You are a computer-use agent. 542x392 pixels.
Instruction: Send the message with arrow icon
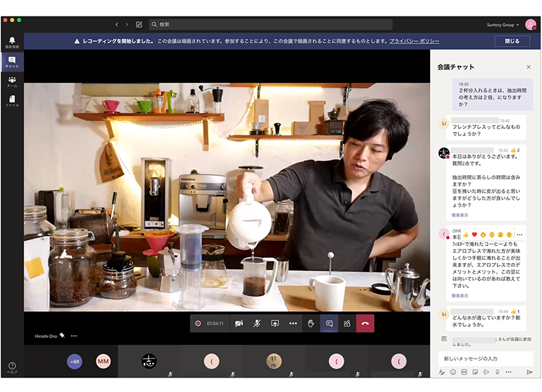529,372
